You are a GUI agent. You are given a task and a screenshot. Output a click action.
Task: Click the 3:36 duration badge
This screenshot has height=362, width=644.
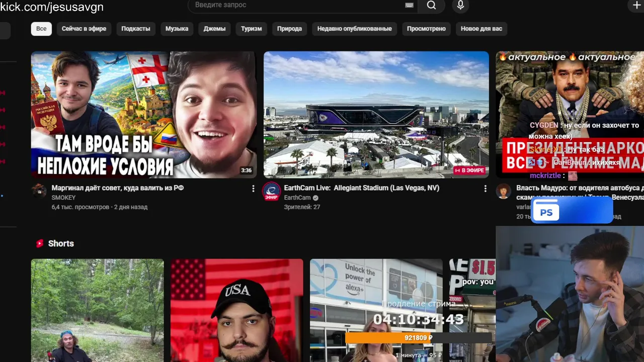(x=246, y=170)
